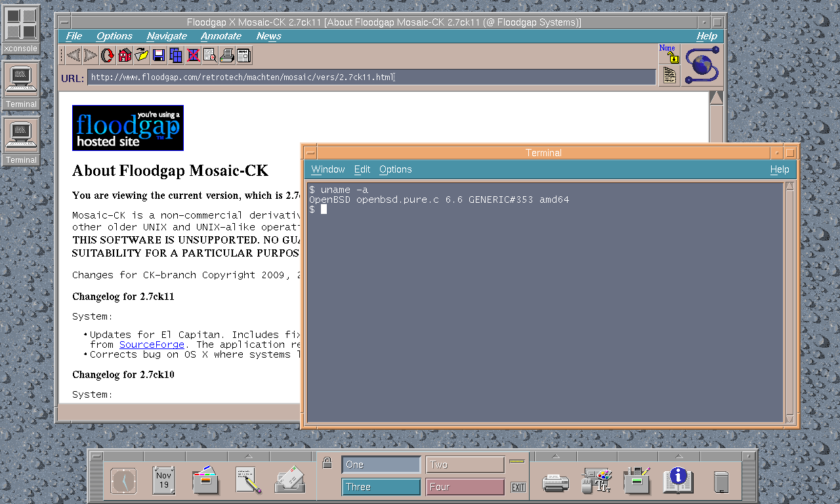Screen dimensions: 840x504
Task: Open the News menu
Action: (x=268, y=36)
